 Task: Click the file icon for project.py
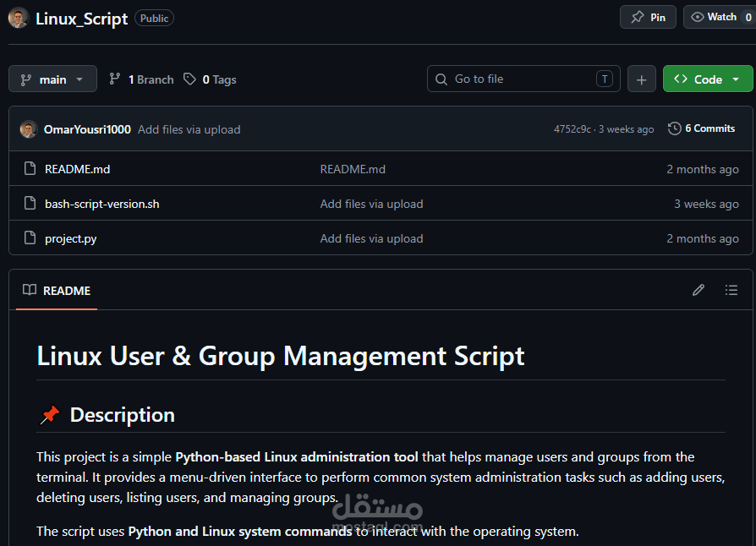point(30,238)
